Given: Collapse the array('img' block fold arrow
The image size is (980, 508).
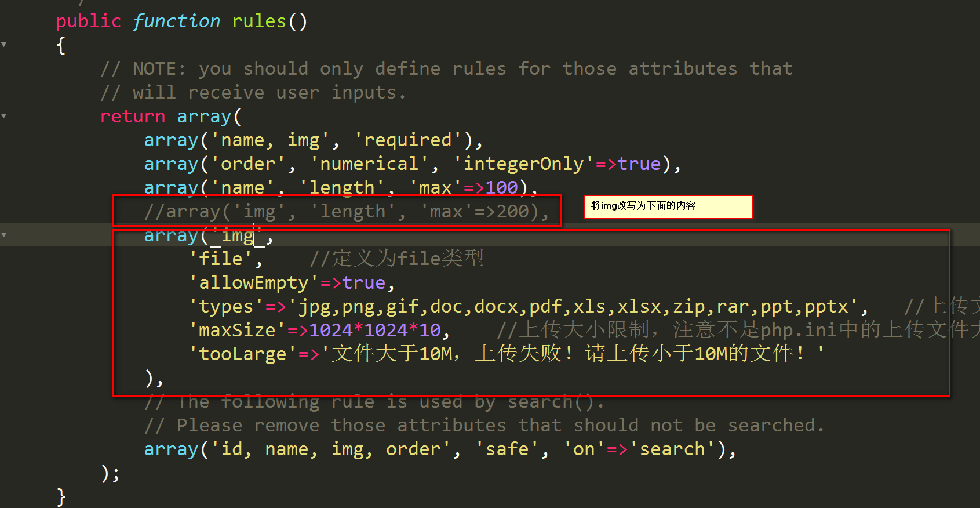Looking at the screenshot, I should (x=4, y=235).
